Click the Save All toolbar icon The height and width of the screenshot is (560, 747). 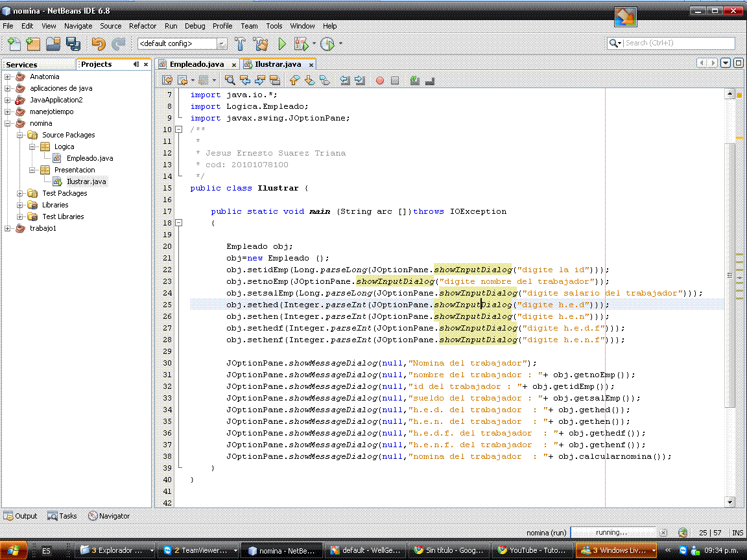(73, 44)
